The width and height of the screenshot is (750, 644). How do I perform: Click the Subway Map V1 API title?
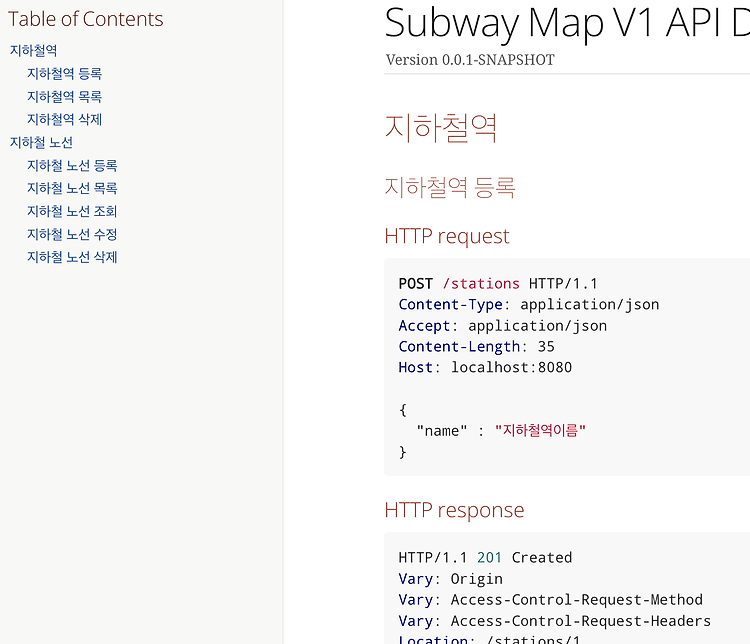(567, 23)
